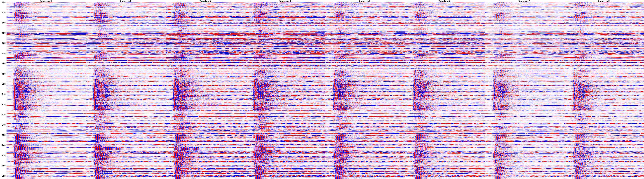
Task: Click the "Receiver 2" panel title
Action: click(126, 1)
